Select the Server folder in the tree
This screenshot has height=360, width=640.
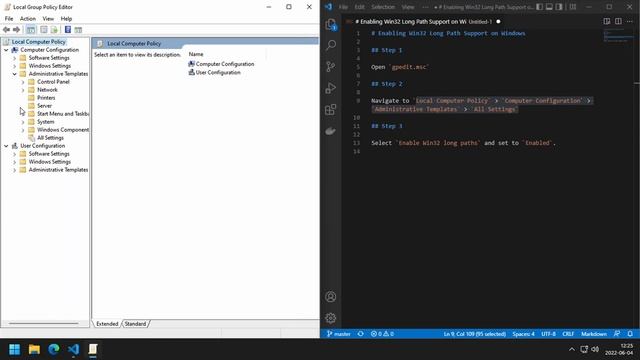(x=44, y=106)
